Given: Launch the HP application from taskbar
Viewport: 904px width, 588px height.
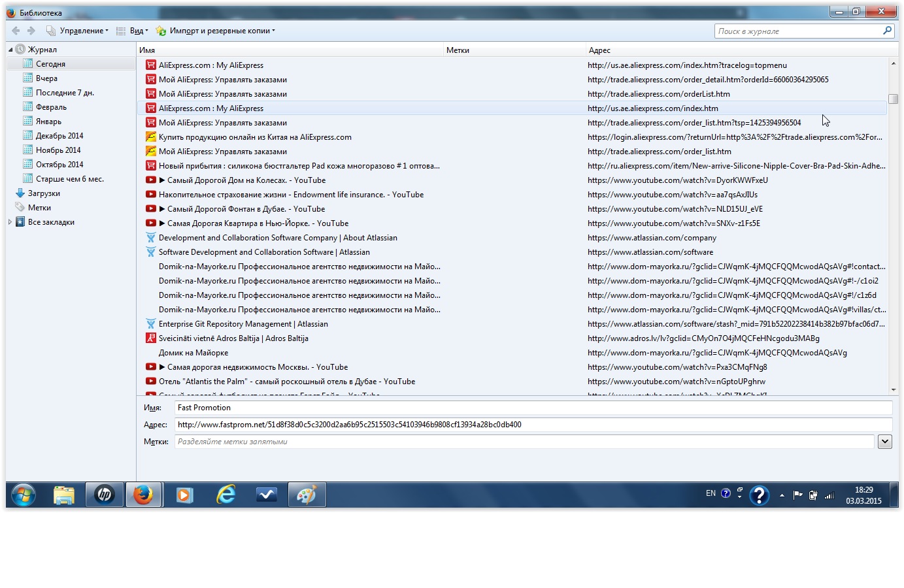Looking at the screenshot, I should (x=104, y=495).
